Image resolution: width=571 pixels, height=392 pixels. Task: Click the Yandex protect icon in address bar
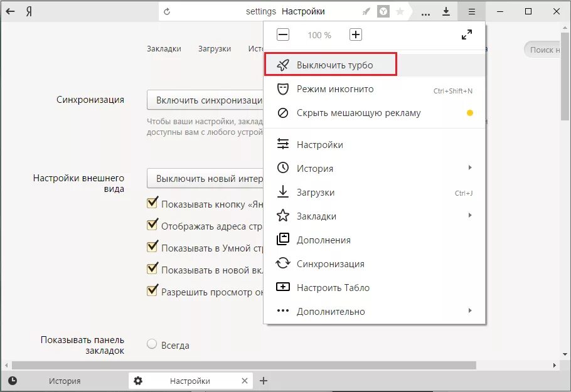click(383, 12)
